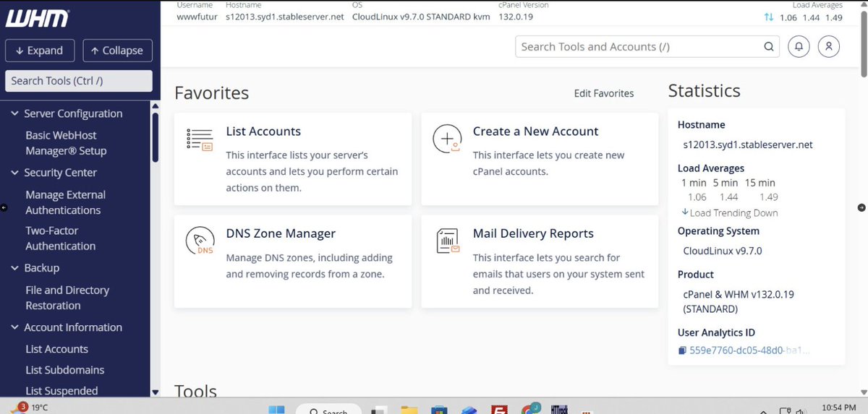
Task: Click the Tools heading
Action: click(195, 392)
